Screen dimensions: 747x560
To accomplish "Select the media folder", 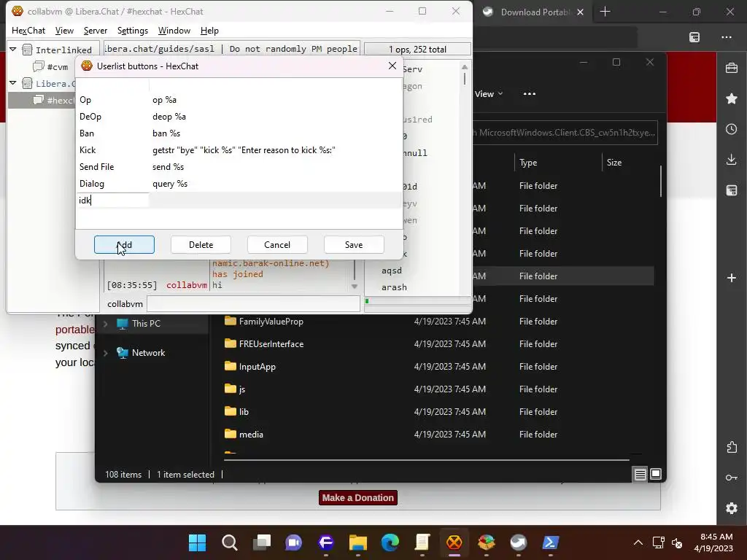I will coord(251,435).
